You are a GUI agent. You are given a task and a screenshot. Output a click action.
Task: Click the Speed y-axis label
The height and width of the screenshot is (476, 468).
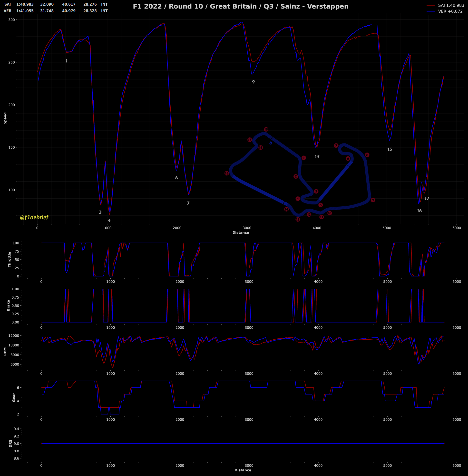5,118
